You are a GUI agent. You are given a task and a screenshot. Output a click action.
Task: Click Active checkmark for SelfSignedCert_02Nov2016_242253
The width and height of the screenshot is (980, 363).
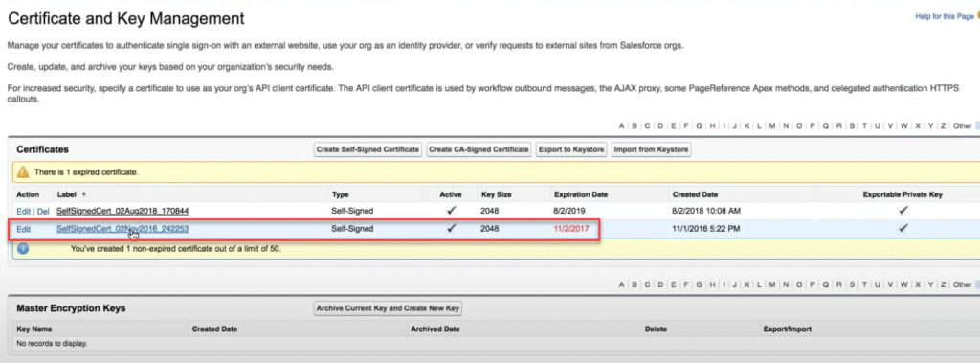451,229
